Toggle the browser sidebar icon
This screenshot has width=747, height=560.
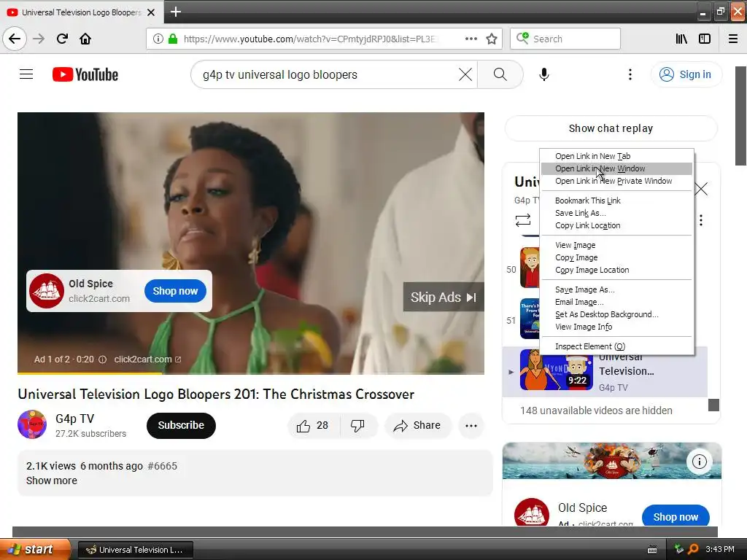[x=705, y=39]
